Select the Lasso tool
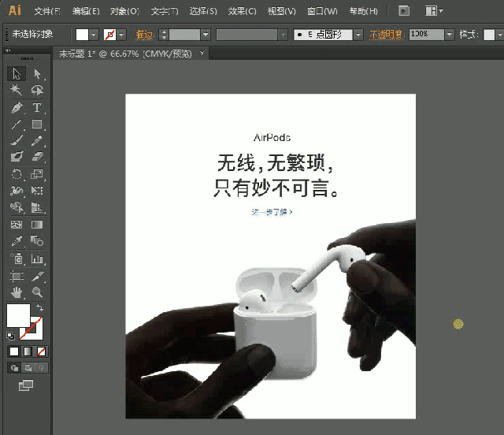The width and height of the screenshot is (504, 435). pyautogui.click(x=37, y=90)
